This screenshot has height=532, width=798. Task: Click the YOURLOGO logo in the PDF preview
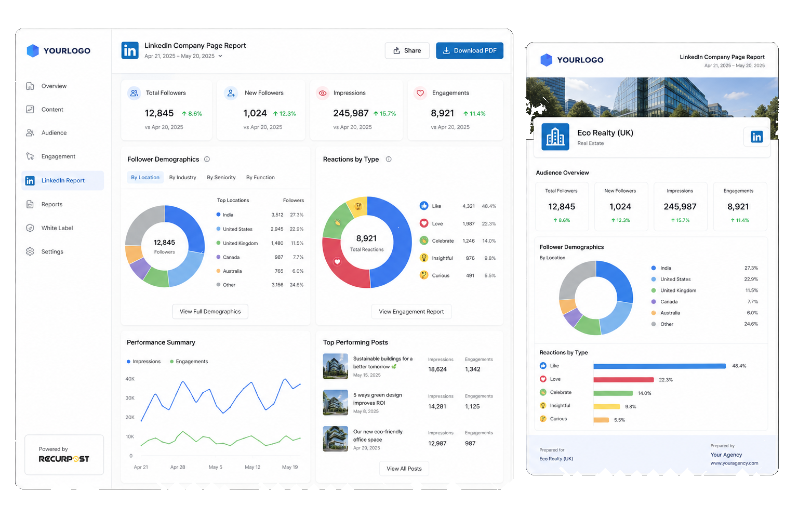tap(572, 60)
